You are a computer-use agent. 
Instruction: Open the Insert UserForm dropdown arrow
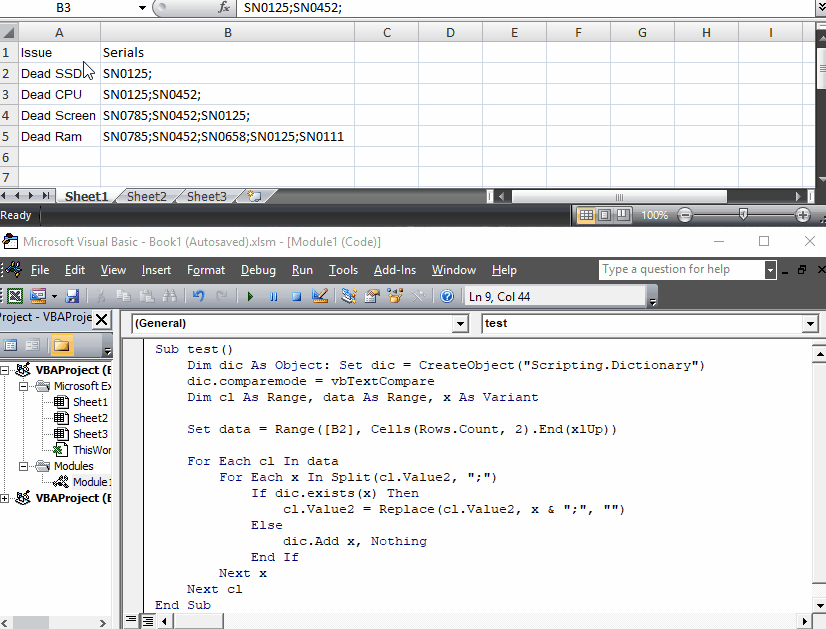pos(54,297)
